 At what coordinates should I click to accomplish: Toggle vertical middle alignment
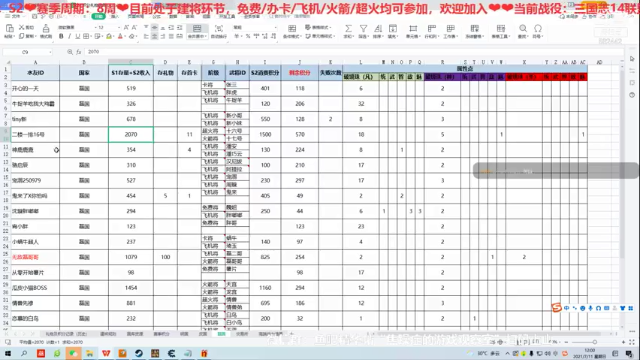[x=154, y=27]
